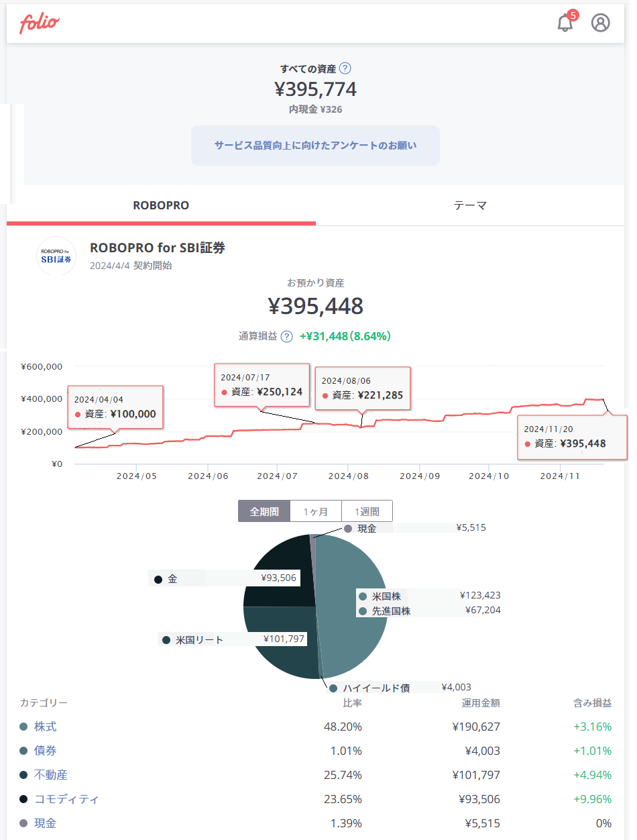Open the 現金 category link
637x840 pixels.
click(46, 823)
